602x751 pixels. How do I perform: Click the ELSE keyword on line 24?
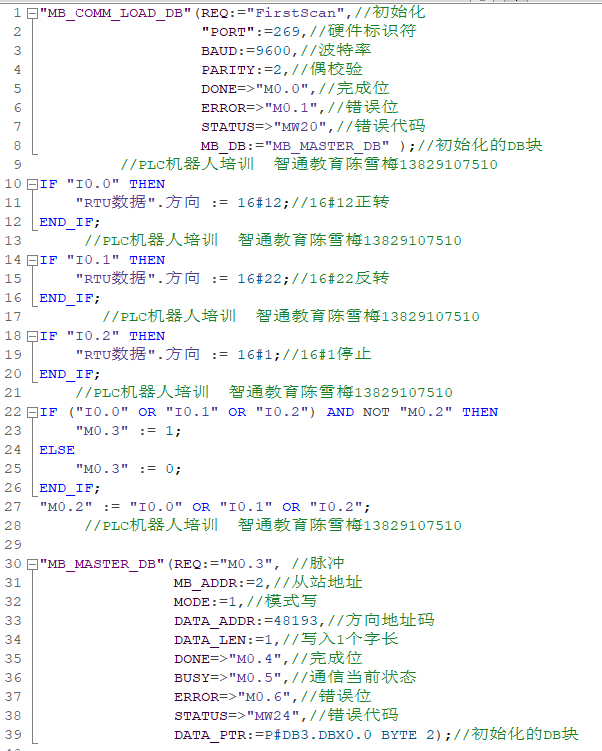(57, 450)
